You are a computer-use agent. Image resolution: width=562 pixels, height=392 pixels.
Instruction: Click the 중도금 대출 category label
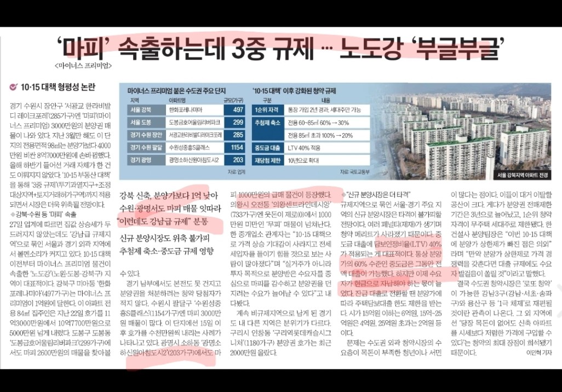pyautogui.click(x=267, y=147)
